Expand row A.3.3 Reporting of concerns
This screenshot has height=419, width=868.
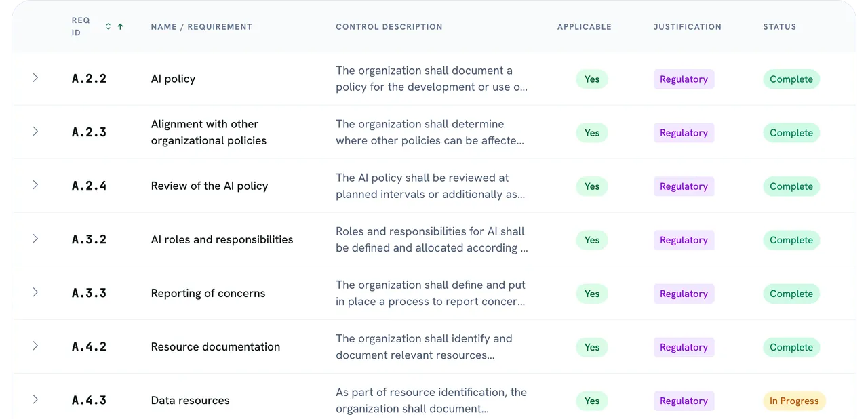point(35,292)
